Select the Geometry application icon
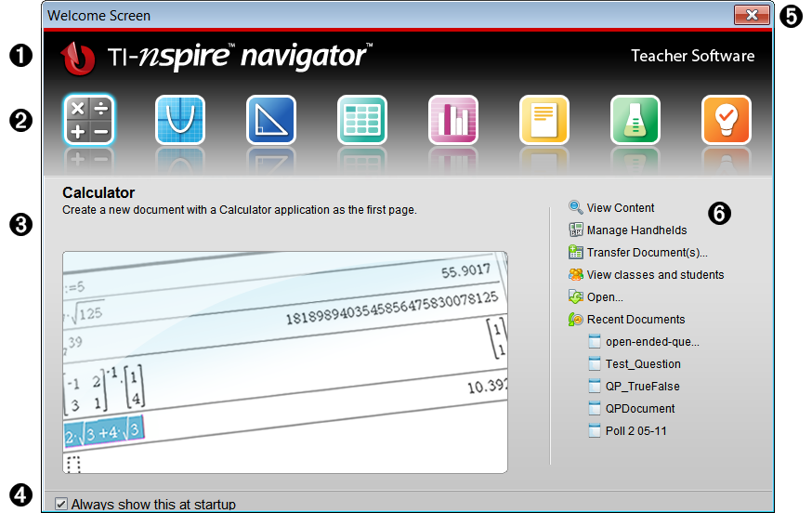Image resolution: width=812 pixels, height=513 pixels. click(271, 120)
